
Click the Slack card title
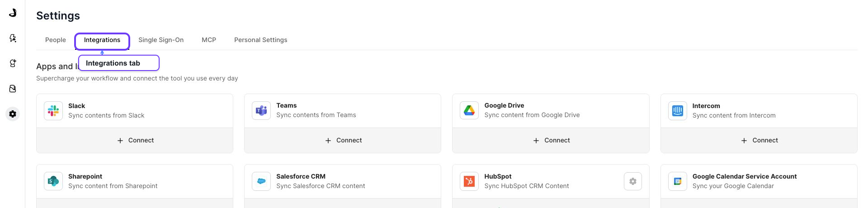pos(76,106)
